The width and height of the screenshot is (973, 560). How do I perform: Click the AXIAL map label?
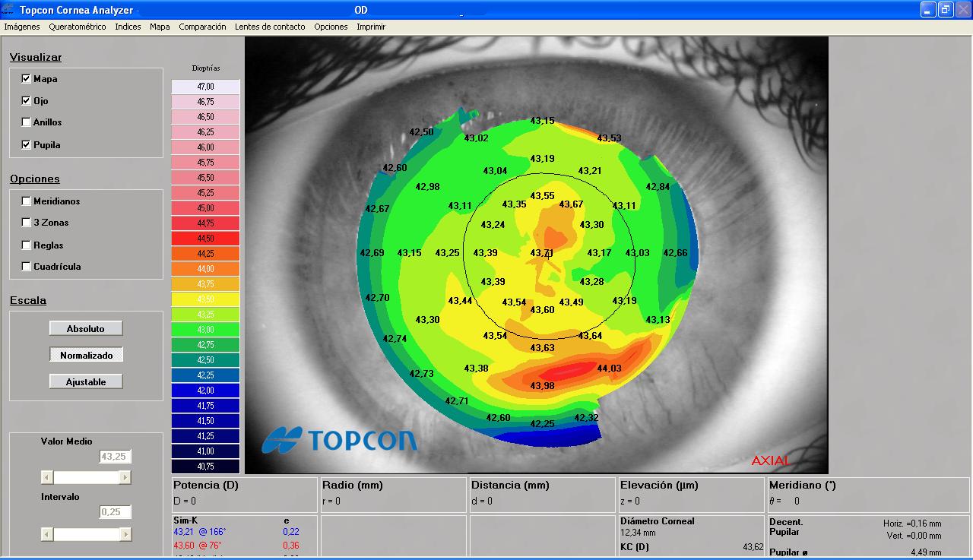click(770, 460)
